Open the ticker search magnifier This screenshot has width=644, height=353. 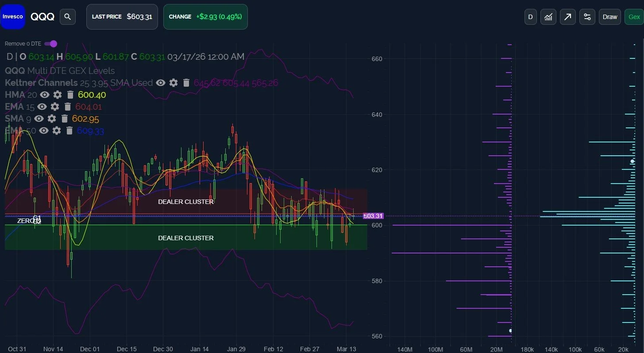67,17
